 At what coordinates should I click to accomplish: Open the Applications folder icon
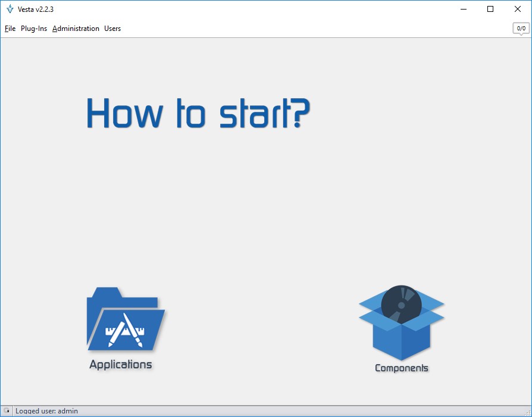(x=125, y=319)
